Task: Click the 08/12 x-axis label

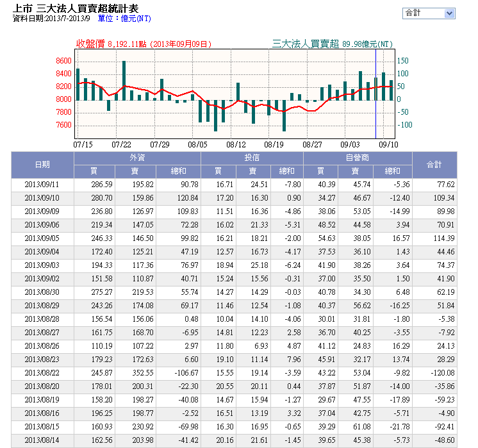Action: tap(236, 145)
